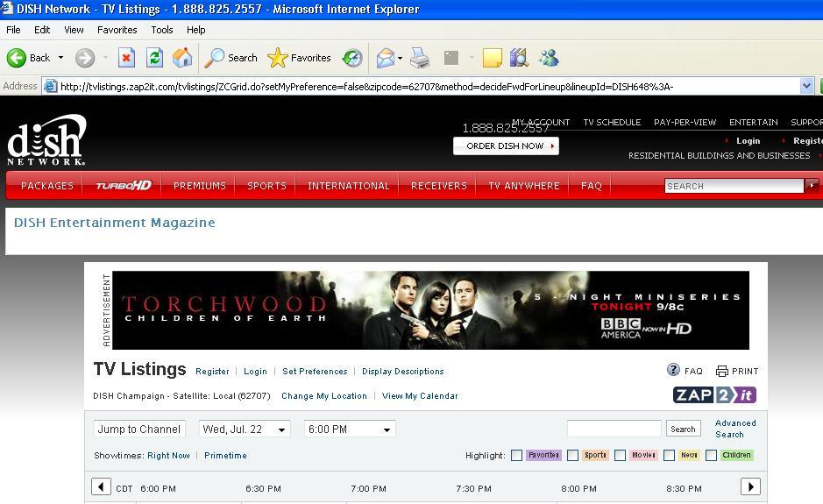The height and width of the screenshot is (504, 823).
Task: Open the date dropdown showing Wed, Jul. 22
Action: point(245,429)
